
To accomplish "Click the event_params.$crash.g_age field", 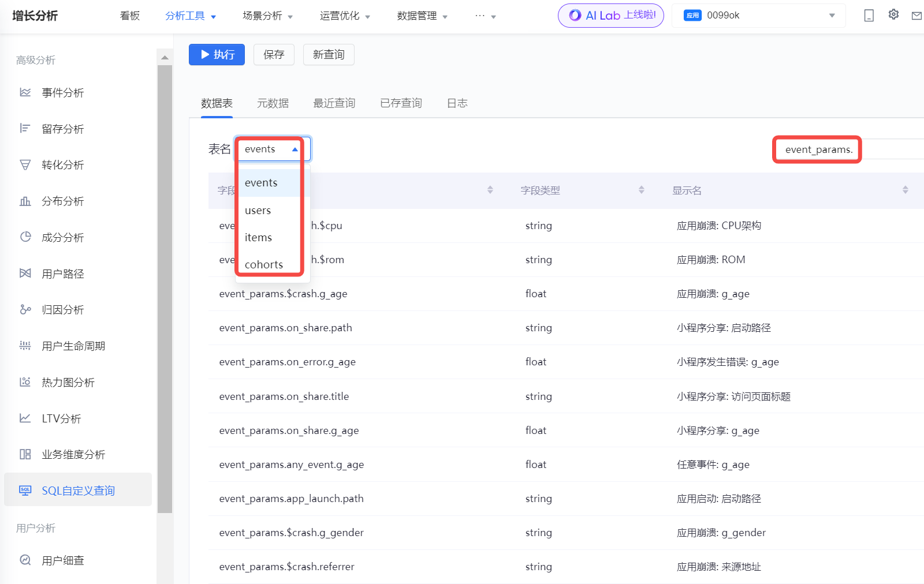I will (x=283, y=294).
